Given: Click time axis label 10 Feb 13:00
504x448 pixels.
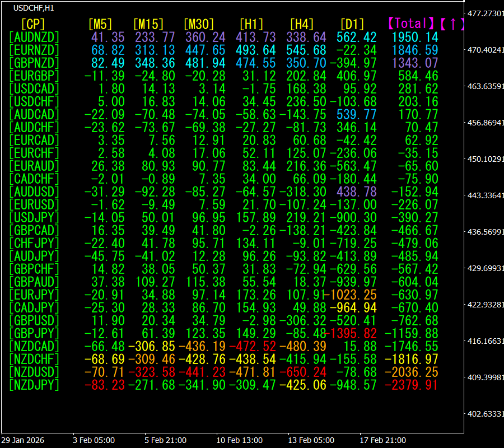Looking at the screenshot, I should coord(240,440).
